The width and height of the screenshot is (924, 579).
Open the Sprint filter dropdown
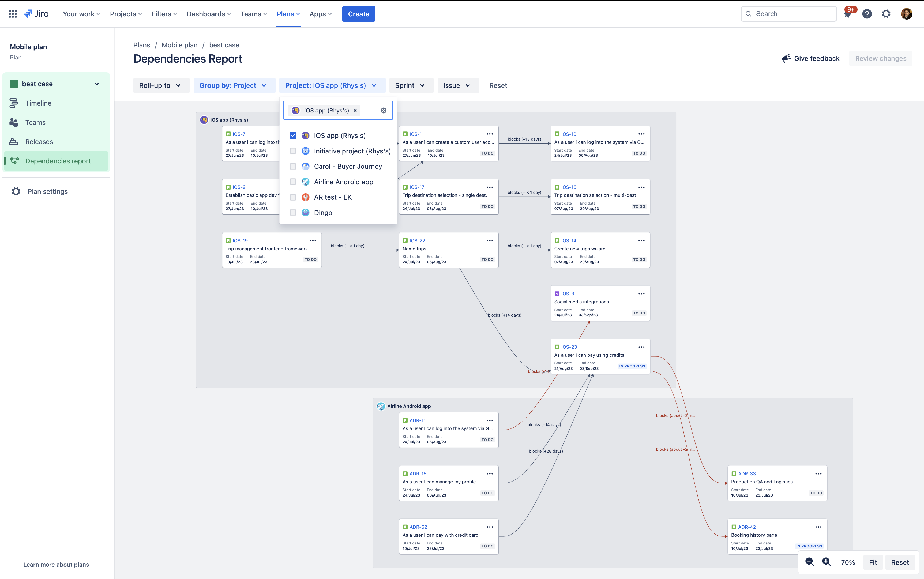coord(411,85)
